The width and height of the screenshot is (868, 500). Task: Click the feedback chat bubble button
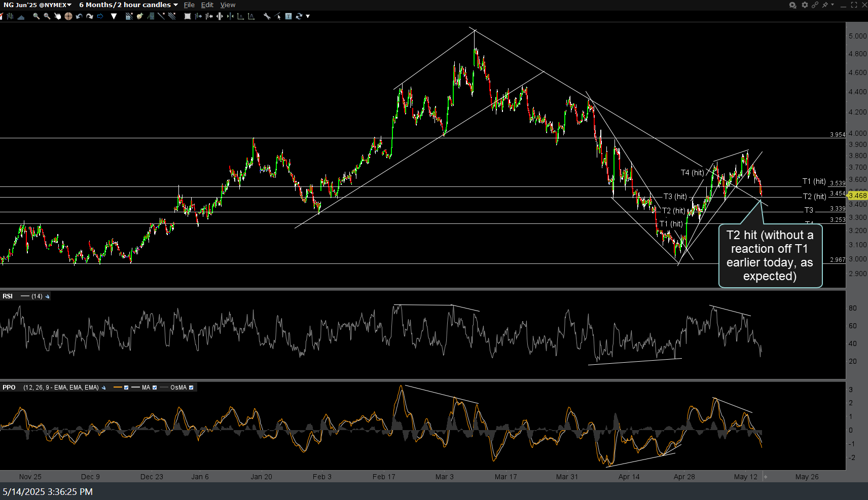[x=792, y=5]
